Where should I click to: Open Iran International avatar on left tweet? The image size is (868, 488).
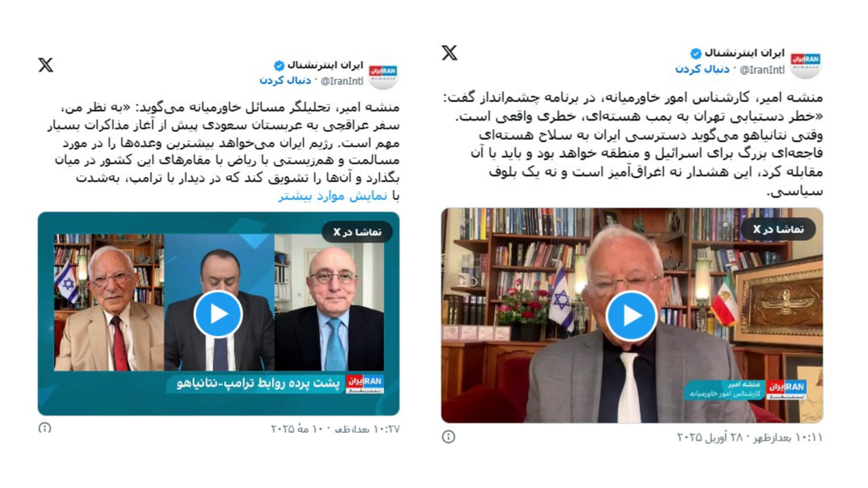click(383, 75)
